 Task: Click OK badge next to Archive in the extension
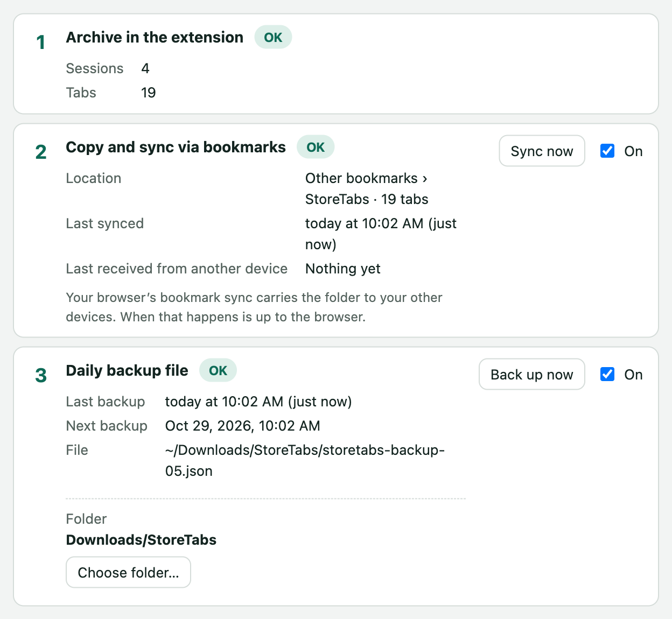tap(273, 37)
